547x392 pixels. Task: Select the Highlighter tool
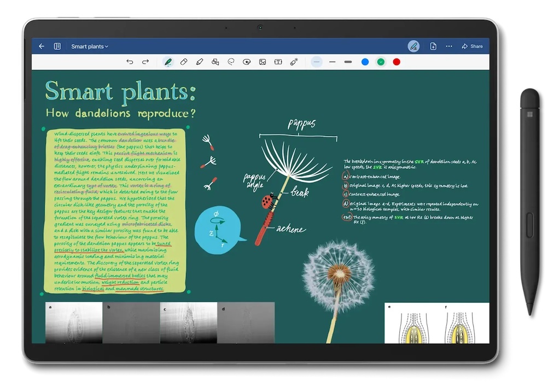(200, 61)
